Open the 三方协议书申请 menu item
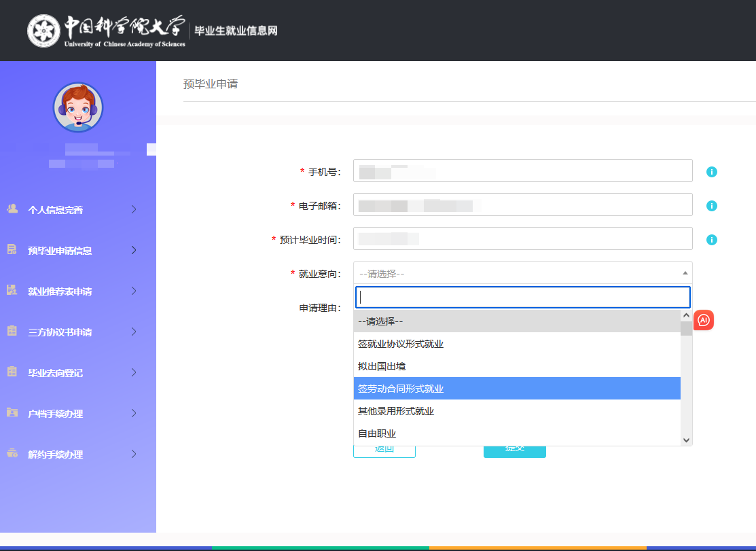Screen dimensions: 756x551 60,332
